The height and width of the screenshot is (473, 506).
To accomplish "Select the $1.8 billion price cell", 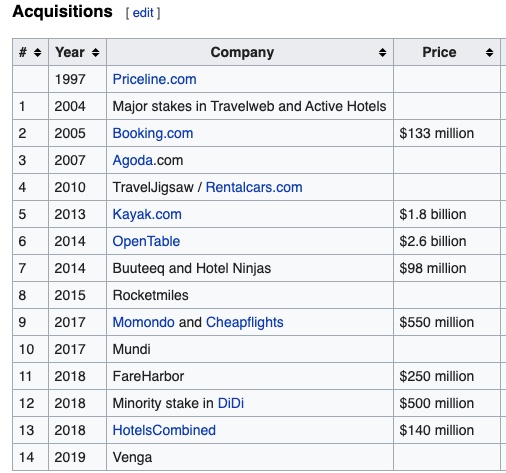I will (447, 214).
